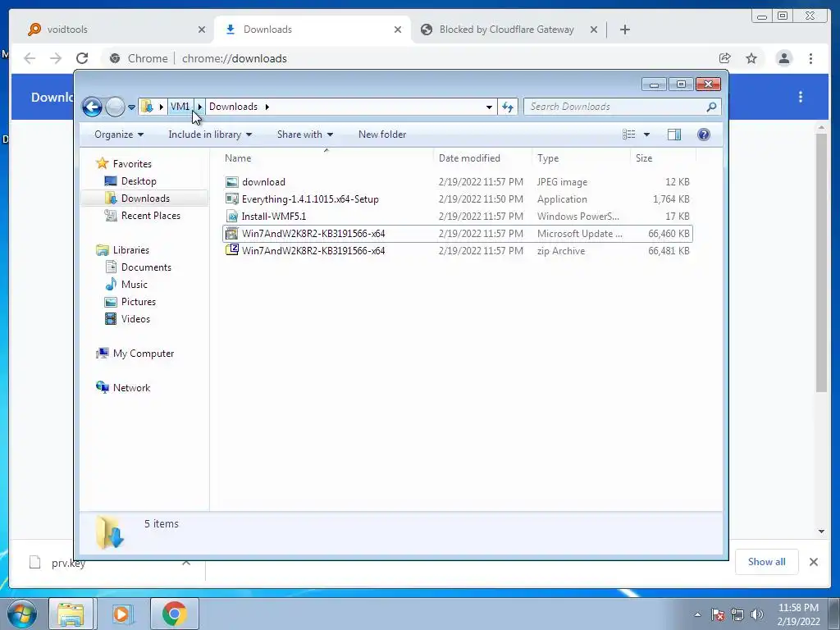840x630 pixels.
Task: Click New folder in toolbar
Action: tap(382, 135)
